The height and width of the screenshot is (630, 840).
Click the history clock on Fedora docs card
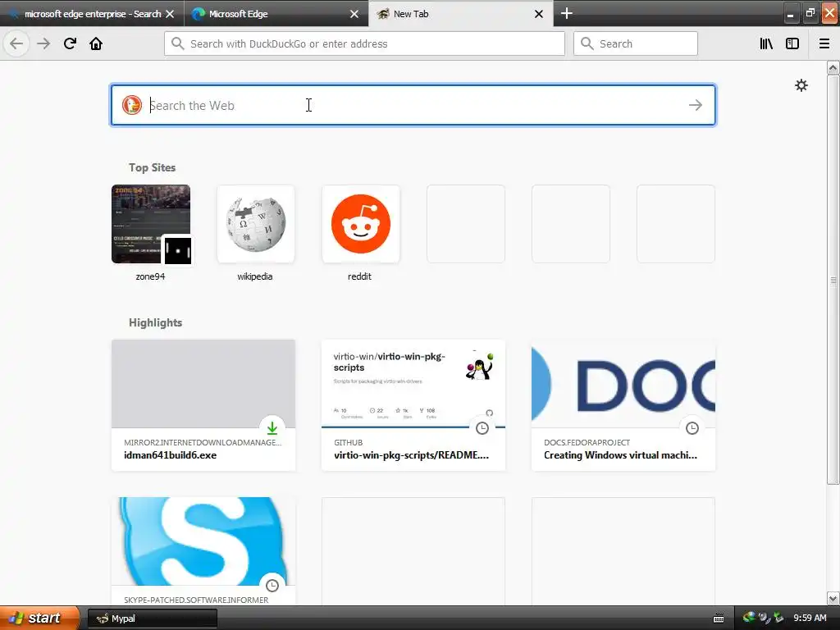click(x=692, y=427)
